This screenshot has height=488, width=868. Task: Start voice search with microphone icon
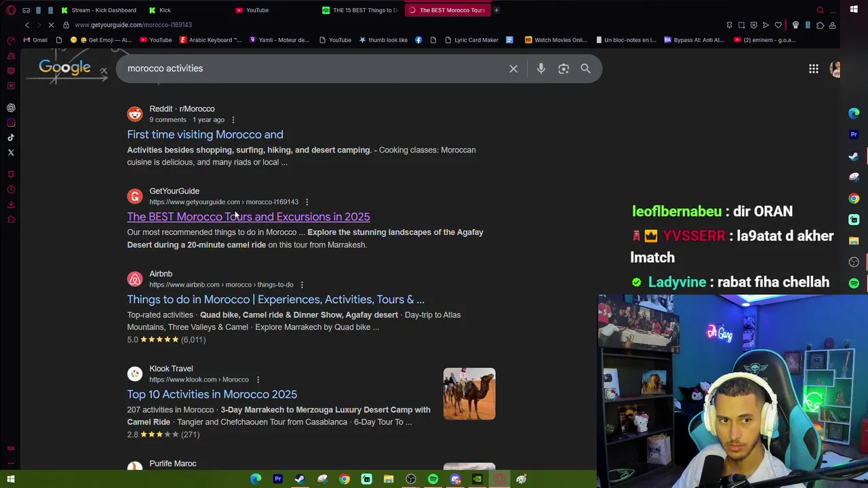(x=540, y=68)
